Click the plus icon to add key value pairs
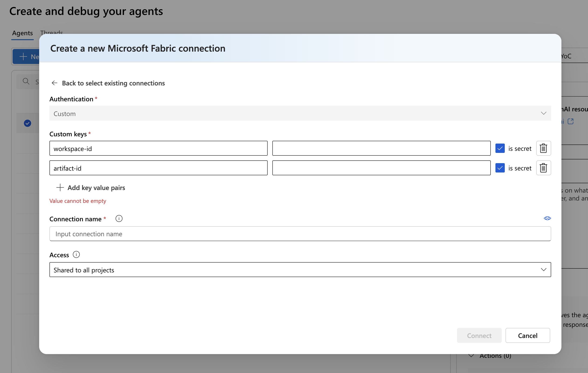Image resolution: width=588 pixels, height=373 pixels. [x=60, y=187]
